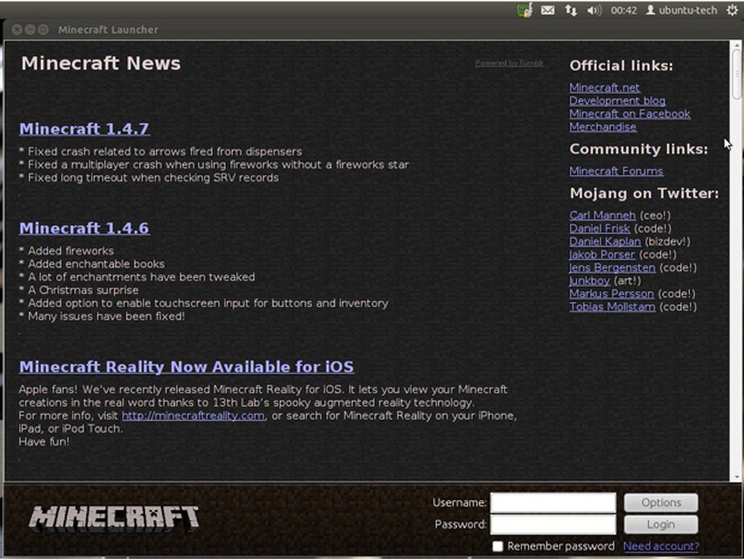Click 'Fixed long timeout when checking SRV records'

pyautogui.click(x=149, y=178)
